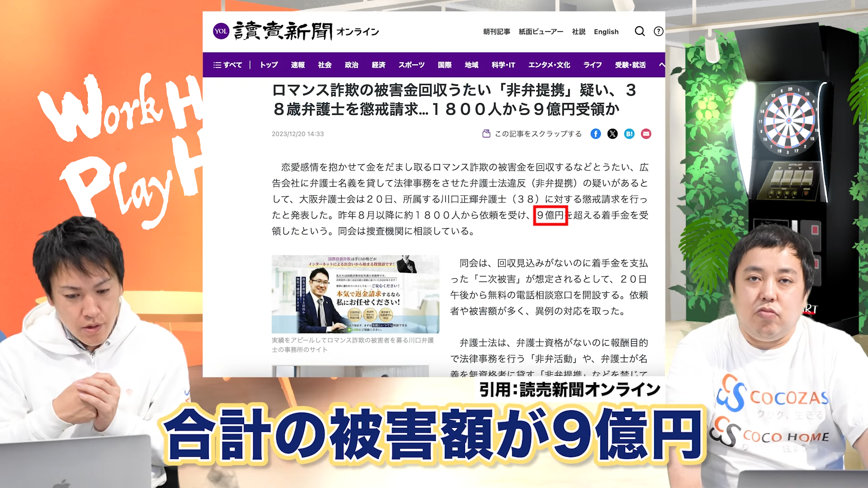This screenshot has width=868, height=488.
Task: Open 速報 navigation tab
Action: pyautogui.click(x=298, y=65)
